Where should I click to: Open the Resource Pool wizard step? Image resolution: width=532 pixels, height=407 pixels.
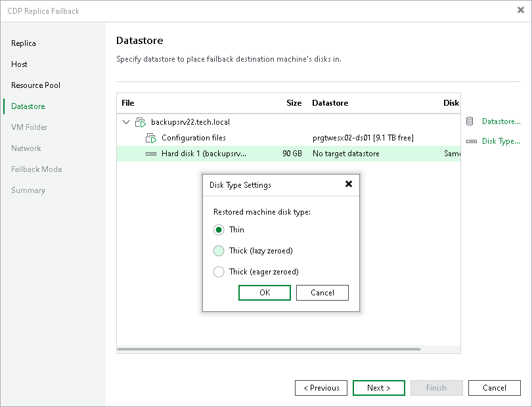(35, 85)
